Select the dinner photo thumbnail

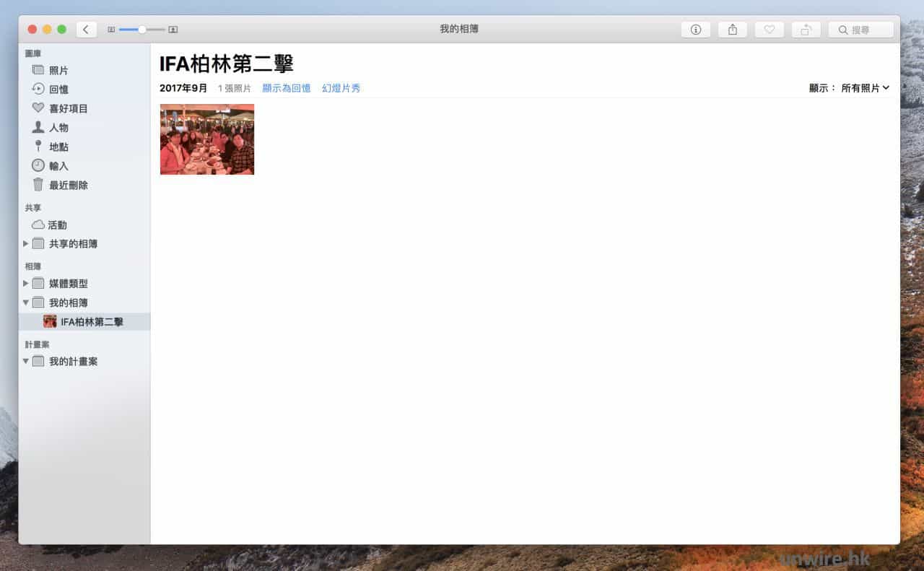[207, 139]
